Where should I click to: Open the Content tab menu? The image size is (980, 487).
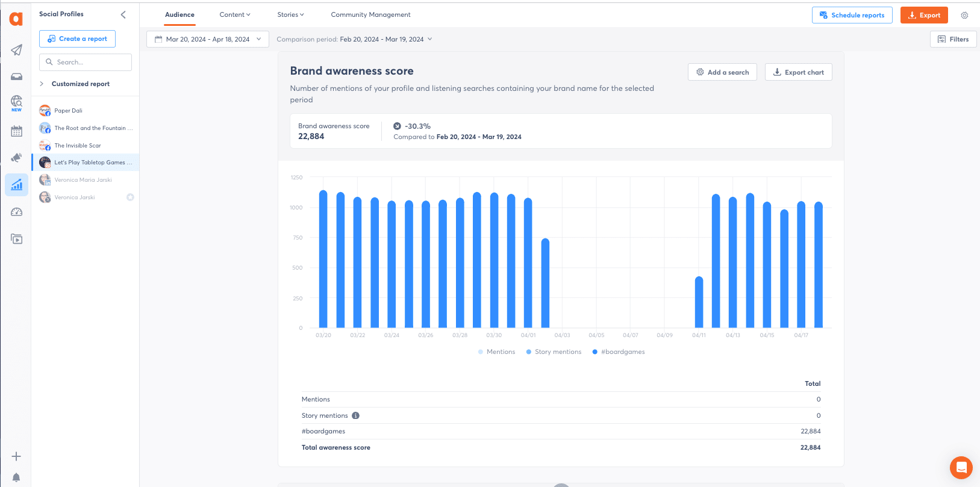click(x=234, y=14)
